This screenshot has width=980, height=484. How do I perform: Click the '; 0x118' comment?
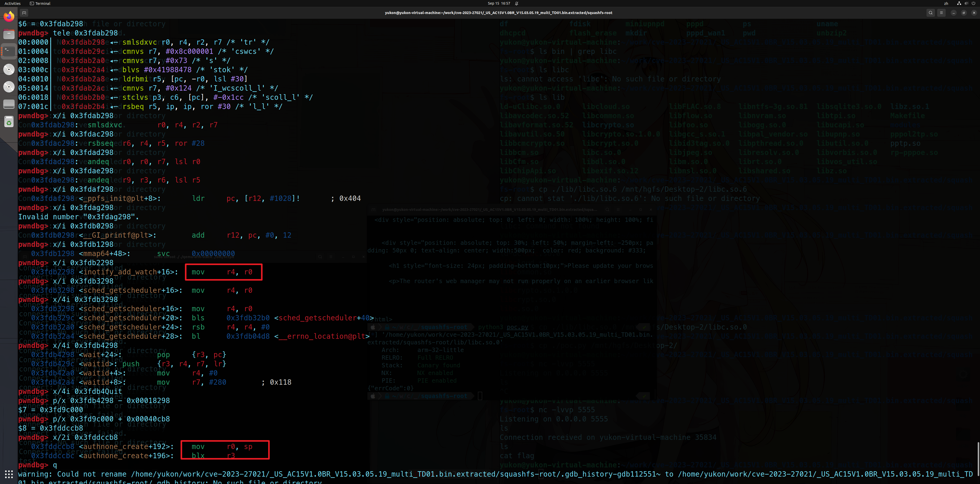276,382
